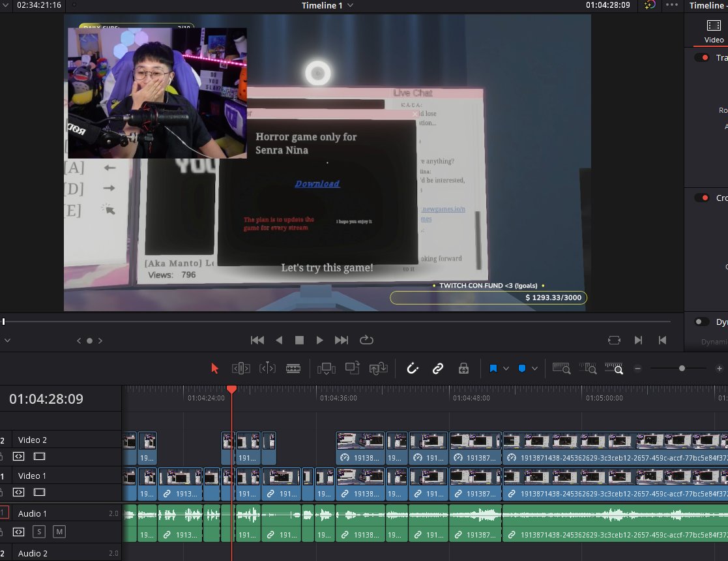This screenshot has width=728, height=561.
Task: Click the Replace Clip icon
Action: tap(379, 369)
